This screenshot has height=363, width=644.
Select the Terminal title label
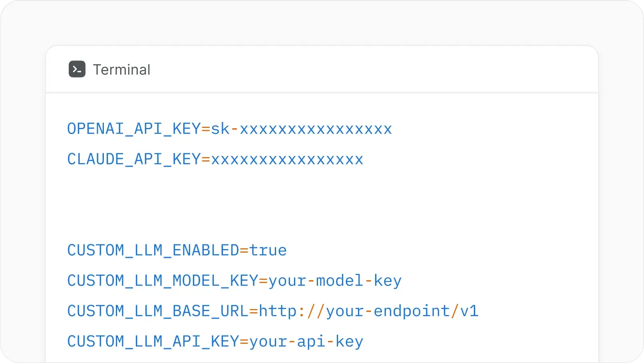[121, 70]
